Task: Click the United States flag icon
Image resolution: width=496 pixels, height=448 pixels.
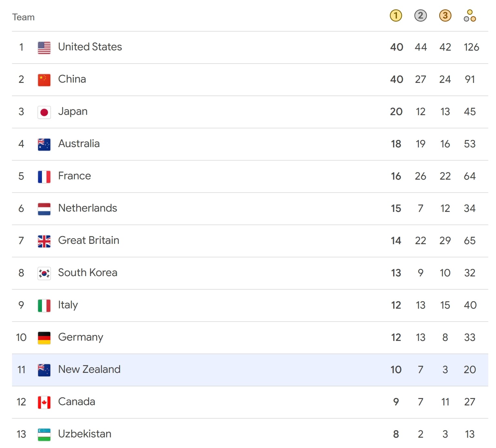Action: 44,48
